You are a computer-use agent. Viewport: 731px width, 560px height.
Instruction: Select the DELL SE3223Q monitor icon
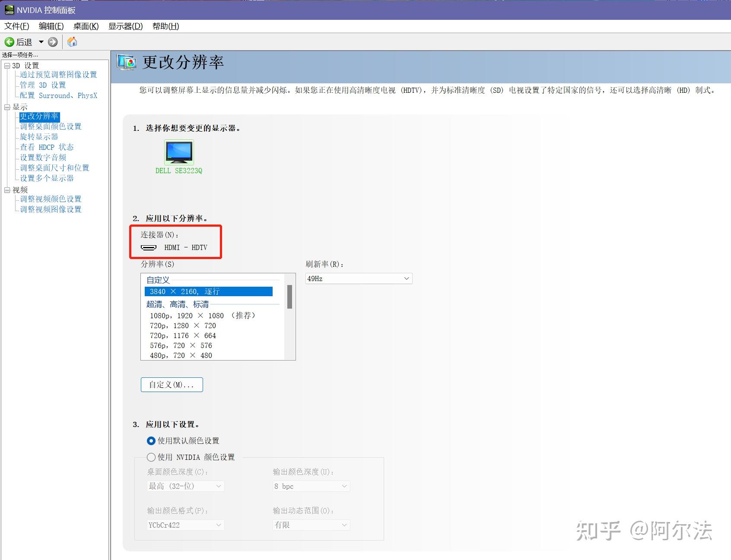179,152
